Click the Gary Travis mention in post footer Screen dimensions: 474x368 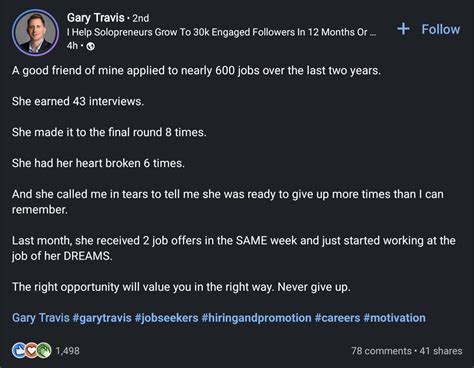click(41, 318)
